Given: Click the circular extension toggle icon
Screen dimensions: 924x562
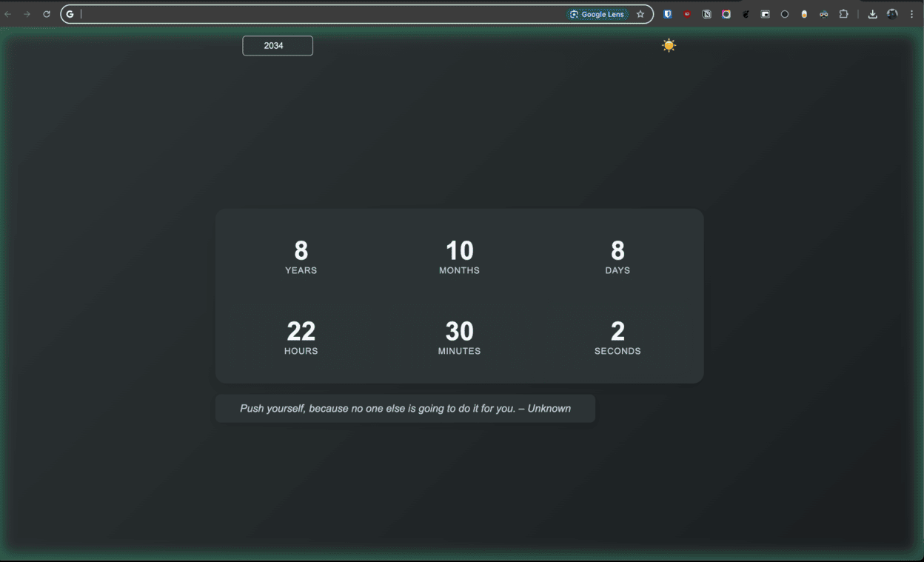Looking at the screenshot, I should click(x=785, y=13).
